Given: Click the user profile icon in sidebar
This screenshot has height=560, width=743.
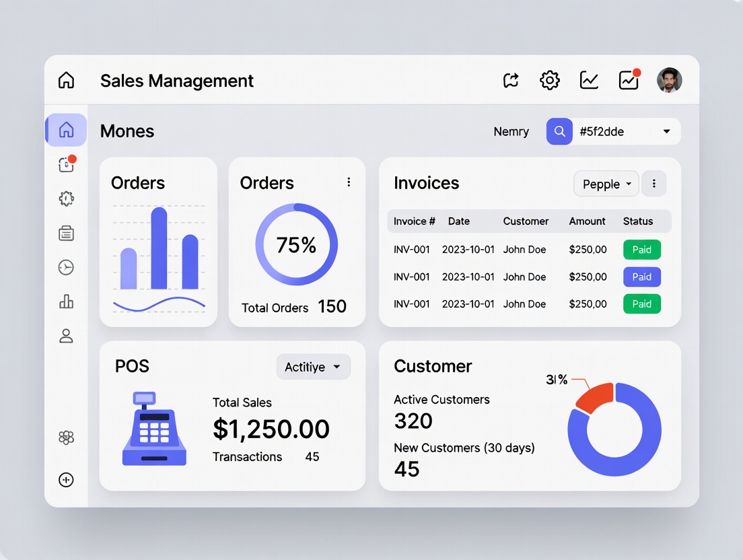Looking at the screenshot, I should pos(66,336).
